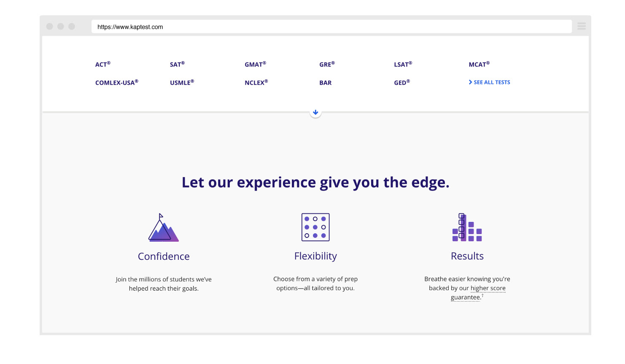This screenshot has width=625, height=364.
Task: Click the Confidence mountain flag icon
Action: point(164,227)
